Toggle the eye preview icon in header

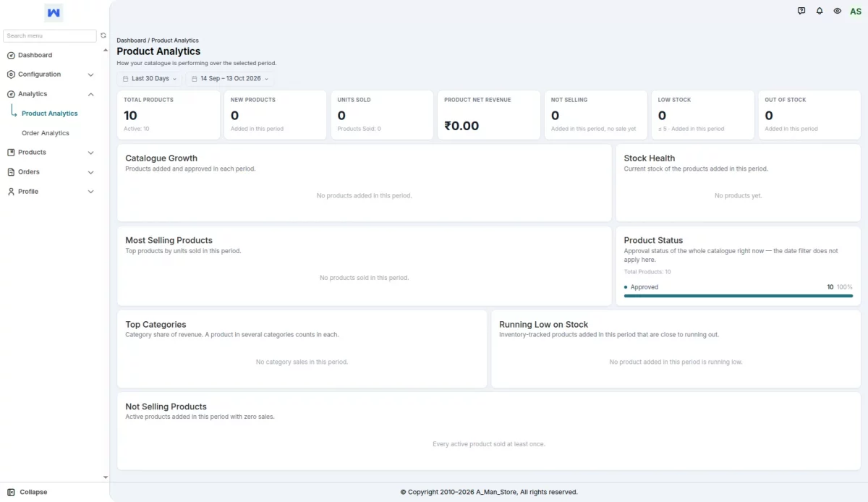[838, 11]
